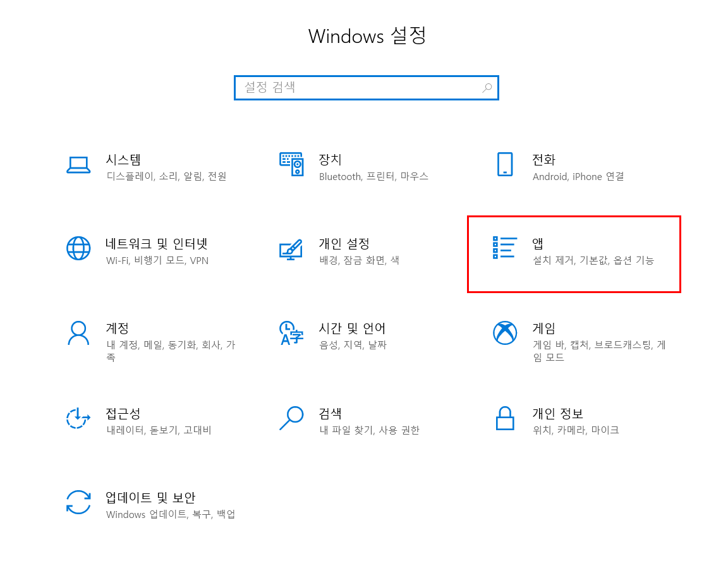Click text '배경, 잠금 화면, 색'

360,260
